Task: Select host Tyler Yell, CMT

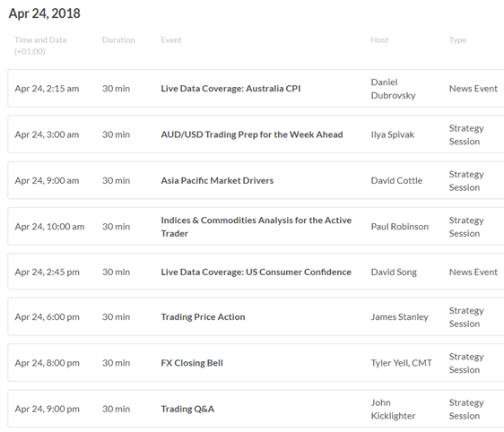Action: (x=402, y=363)
